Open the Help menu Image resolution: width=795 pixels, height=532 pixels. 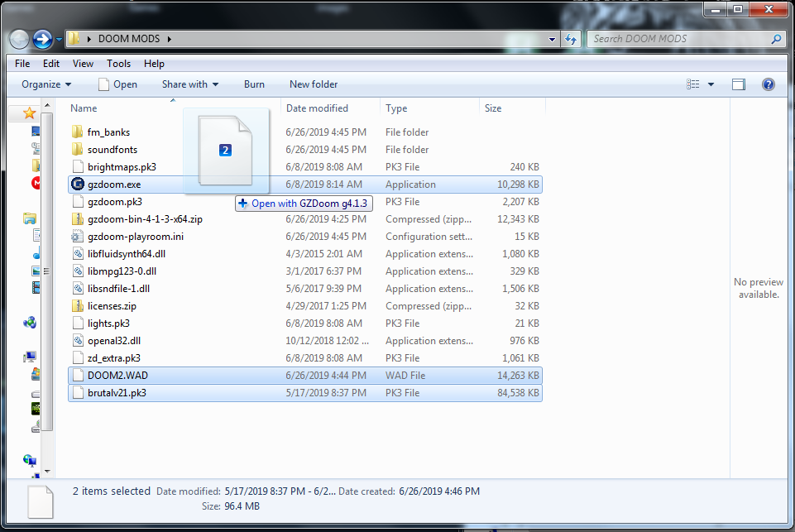point(154,64)
